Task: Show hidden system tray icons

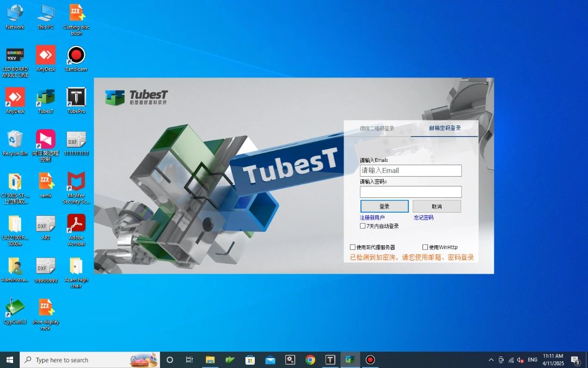Action: click(491, 360)
